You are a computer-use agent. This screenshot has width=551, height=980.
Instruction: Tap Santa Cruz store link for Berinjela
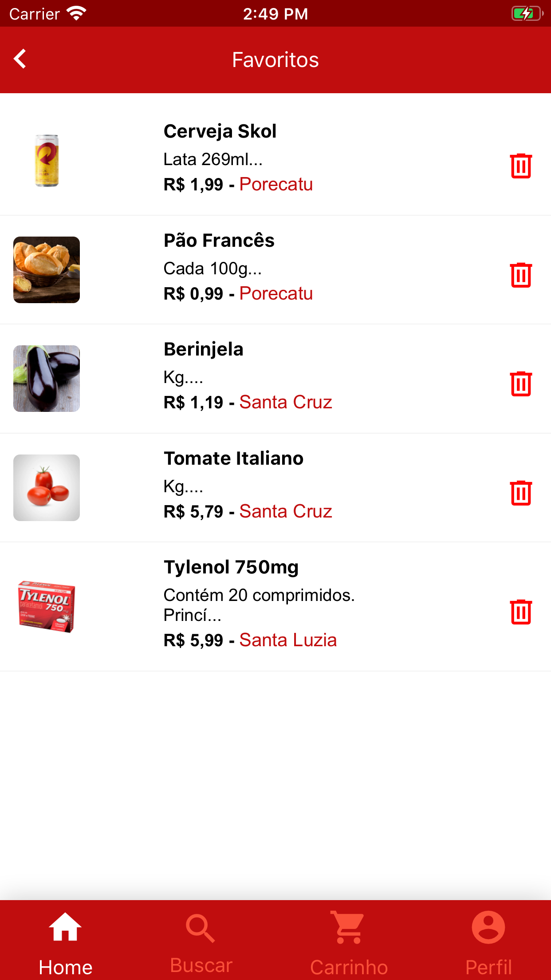(x=286, y=402)
